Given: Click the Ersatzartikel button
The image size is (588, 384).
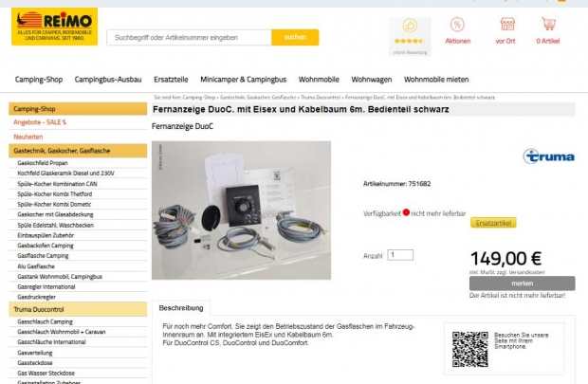Looking at the screenshot, I should tap(493, 223).
